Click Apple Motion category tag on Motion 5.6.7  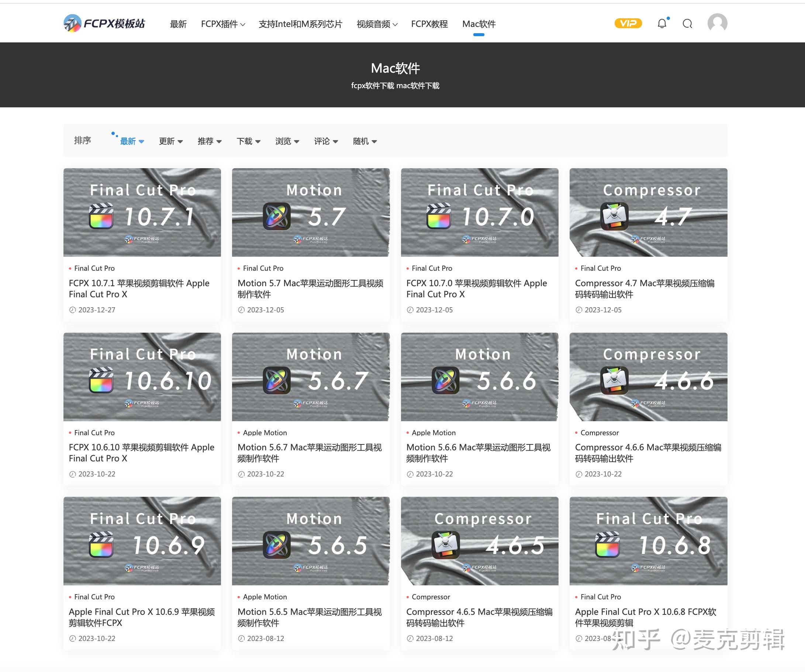point(265,433)
